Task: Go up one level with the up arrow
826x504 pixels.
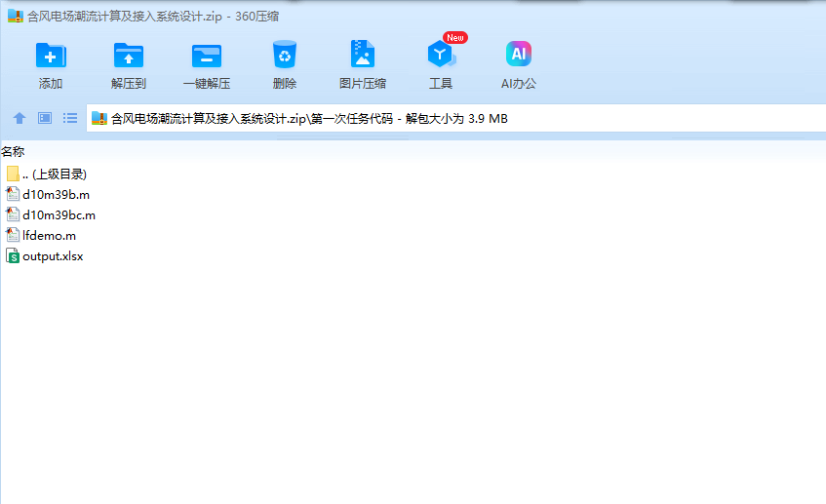Action: pos(20,118)
